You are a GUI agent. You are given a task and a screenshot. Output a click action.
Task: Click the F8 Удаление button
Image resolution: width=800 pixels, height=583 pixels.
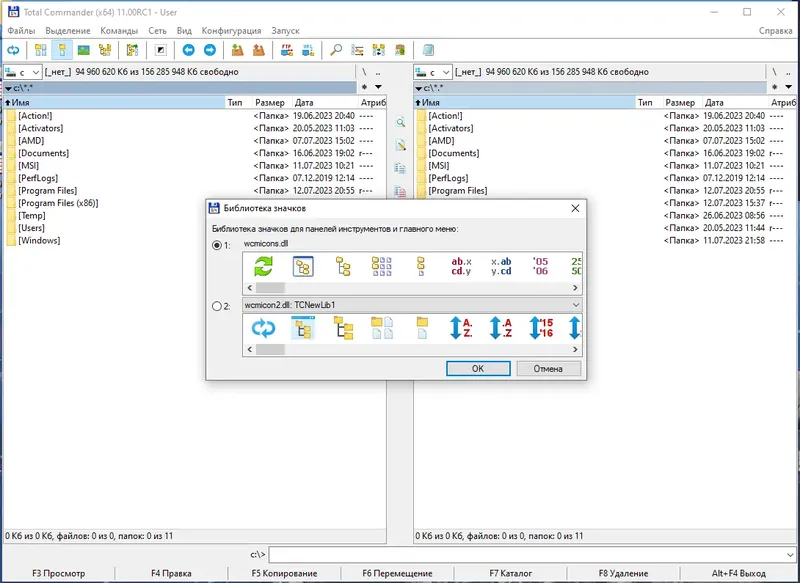coord(623,573)
